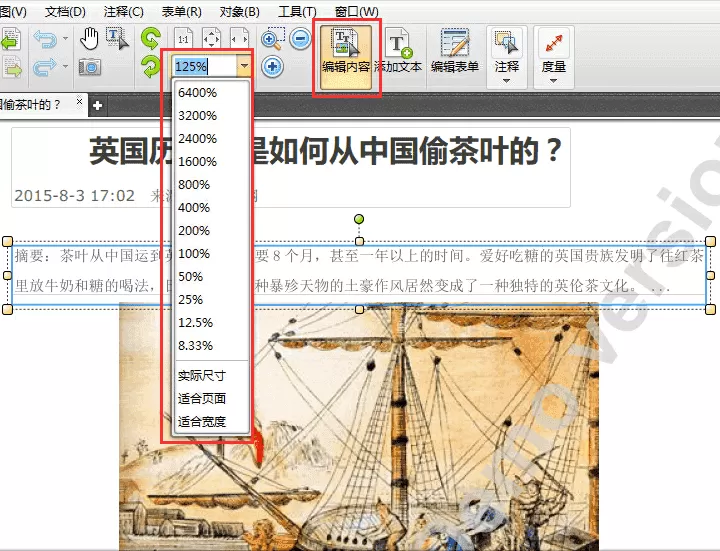Select 6400% zoom level
Viewport: 720px width, 551px height.
coord(211,93)
